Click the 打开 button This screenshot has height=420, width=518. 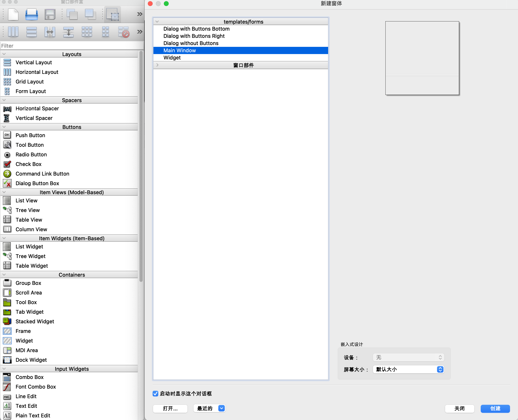click(170, 409)
